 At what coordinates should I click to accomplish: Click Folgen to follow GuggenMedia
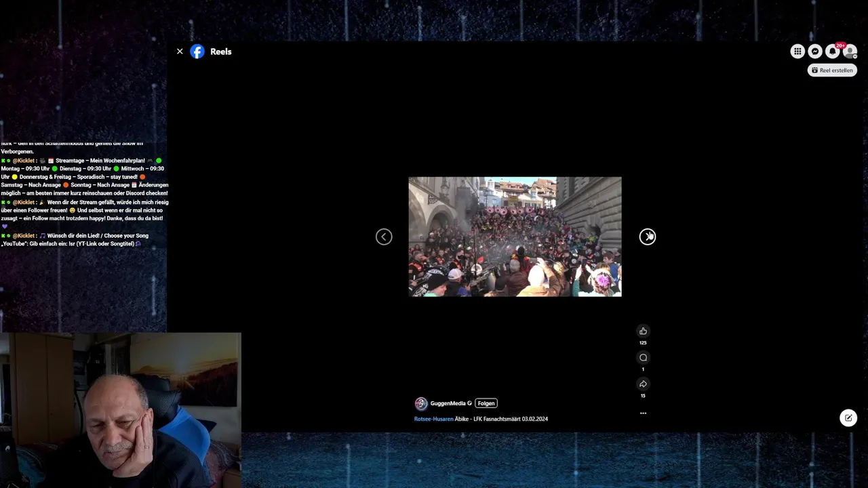tap(486, 403)
